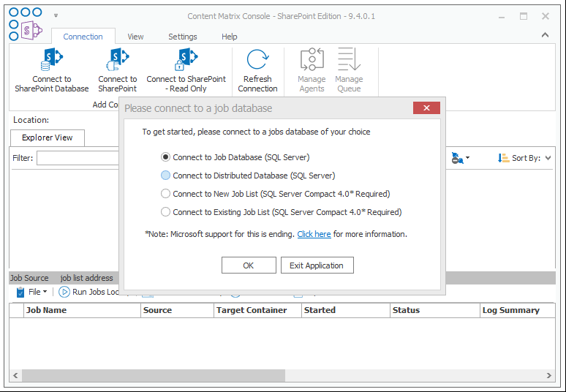Click the File clipboard icon in job toolbar
This screenshot has height=392, width=566.
20,292
